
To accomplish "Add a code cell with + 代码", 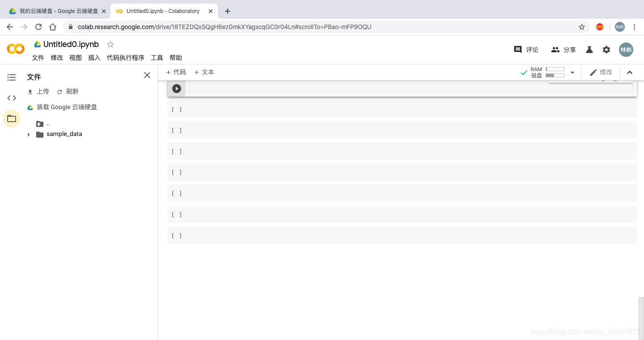I will tap(176, 72).
